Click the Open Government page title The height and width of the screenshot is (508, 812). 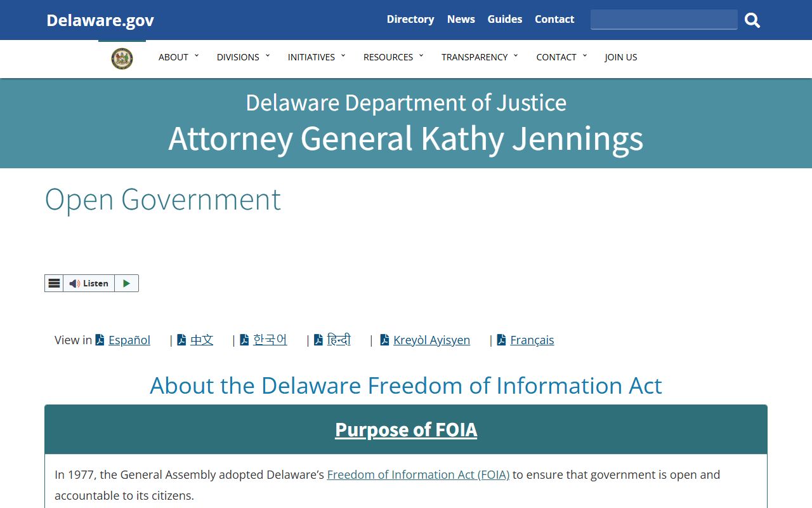[162, 200]
